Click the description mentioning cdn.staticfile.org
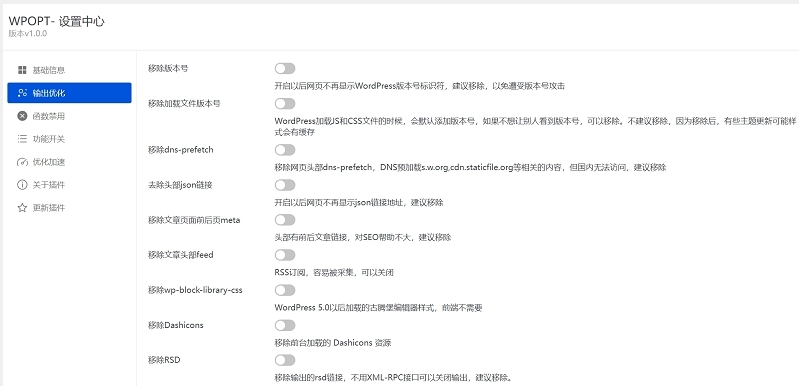The image size is (800, 386). pos(470,167)
